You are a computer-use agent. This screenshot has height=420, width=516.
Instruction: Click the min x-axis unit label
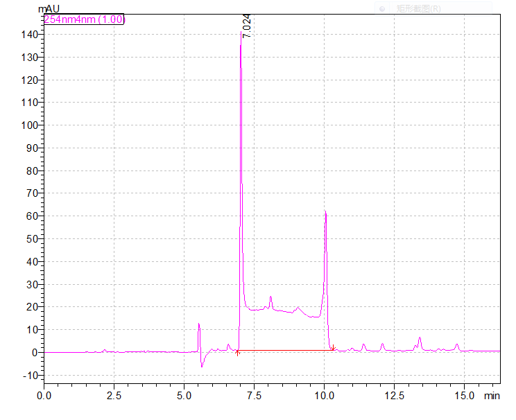(492, 396)
